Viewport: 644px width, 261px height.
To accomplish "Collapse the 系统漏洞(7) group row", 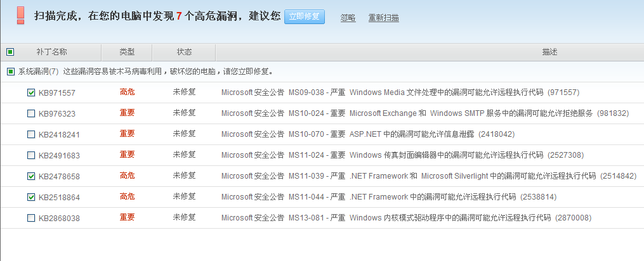I will pyautogui.click(x=38, y=72).
